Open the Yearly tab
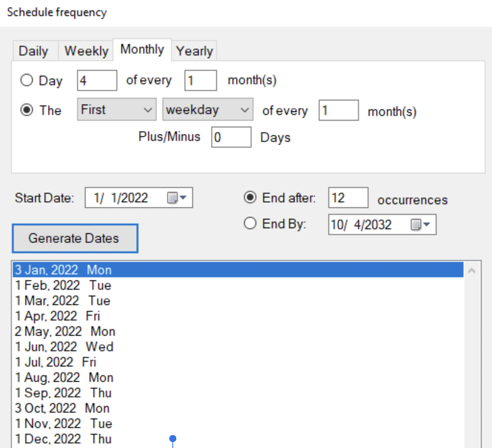The image size is (492, 448). [194, 50]
